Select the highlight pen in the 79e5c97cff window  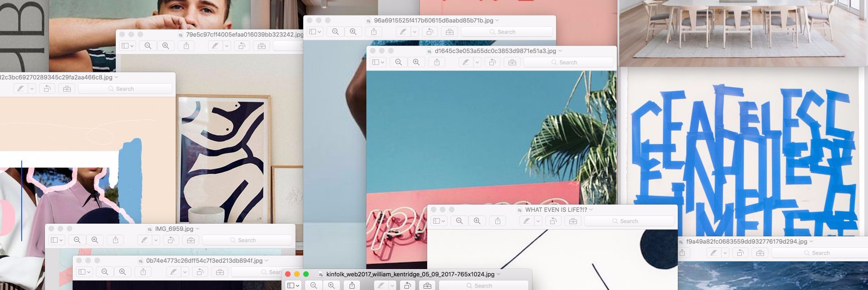click(x=215, y=46)
